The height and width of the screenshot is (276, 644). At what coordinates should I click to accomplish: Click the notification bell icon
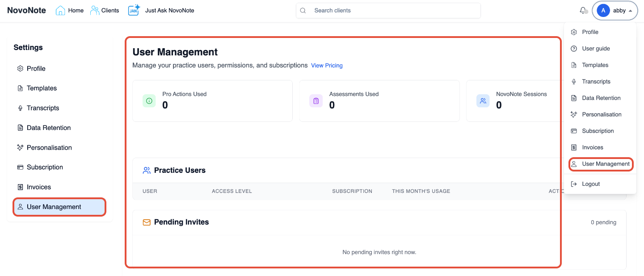[583, 10]
